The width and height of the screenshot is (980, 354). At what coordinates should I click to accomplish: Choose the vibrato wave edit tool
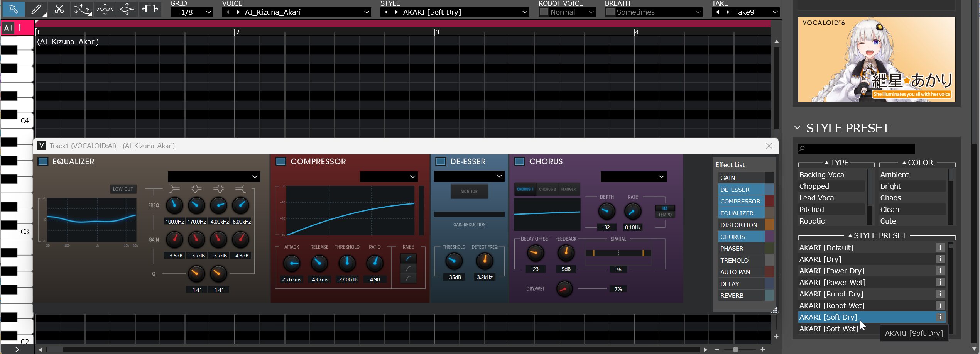(x=105, y=9)
